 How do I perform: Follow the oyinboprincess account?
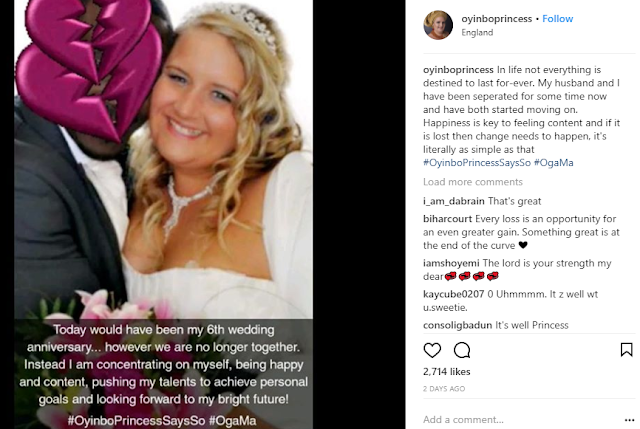[558, 19]
